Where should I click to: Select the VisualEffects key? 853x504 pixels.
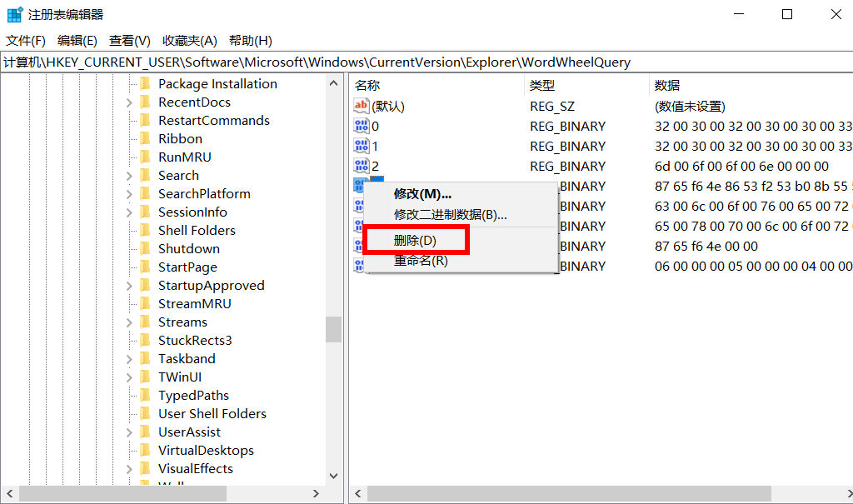point(195,469)
